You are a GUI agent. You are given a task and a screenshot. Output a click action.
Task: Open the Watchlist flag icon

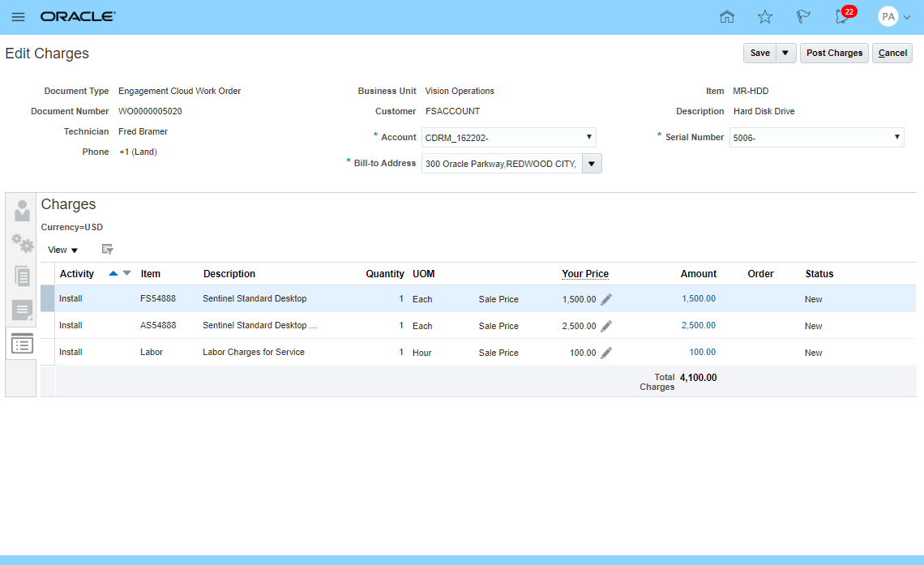tap(803, 17)
